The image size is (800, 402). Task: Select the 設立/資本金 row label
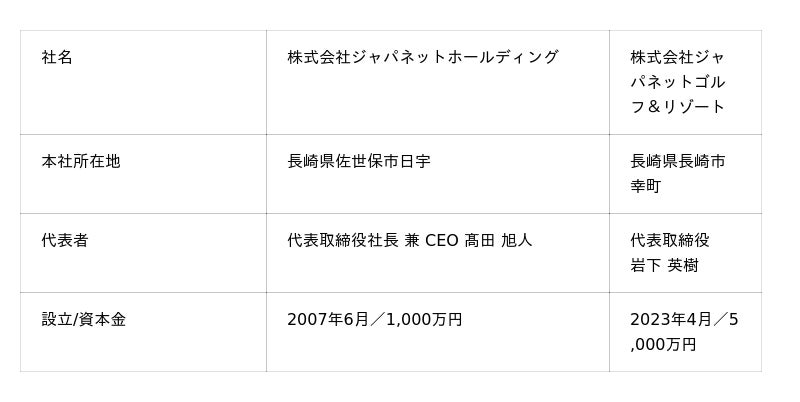pyautogui.click(x=83, y=320)
